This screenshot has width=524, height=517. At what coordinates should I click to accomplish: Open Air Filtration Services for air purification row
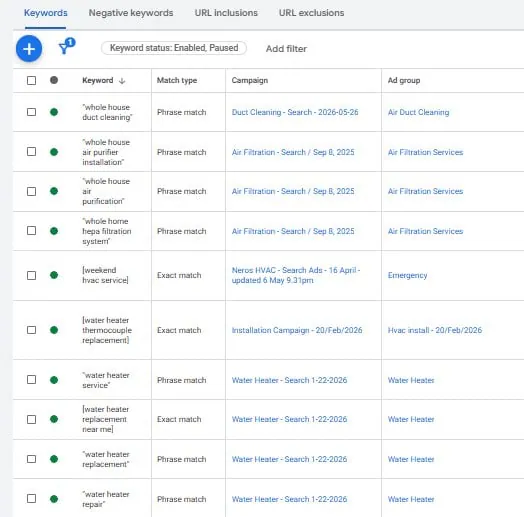[x=425, y=191]
